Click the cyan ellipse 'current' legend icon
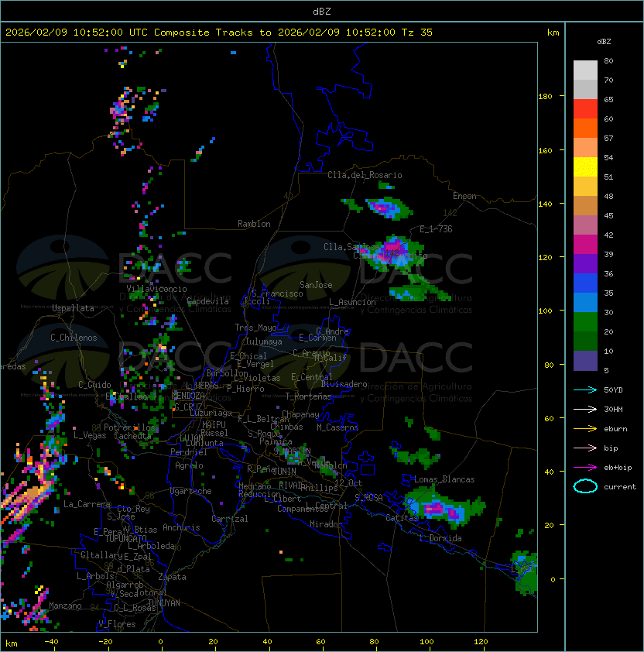Image resolution: width=644 pixels, height=652 pixels. pos(585,486)
